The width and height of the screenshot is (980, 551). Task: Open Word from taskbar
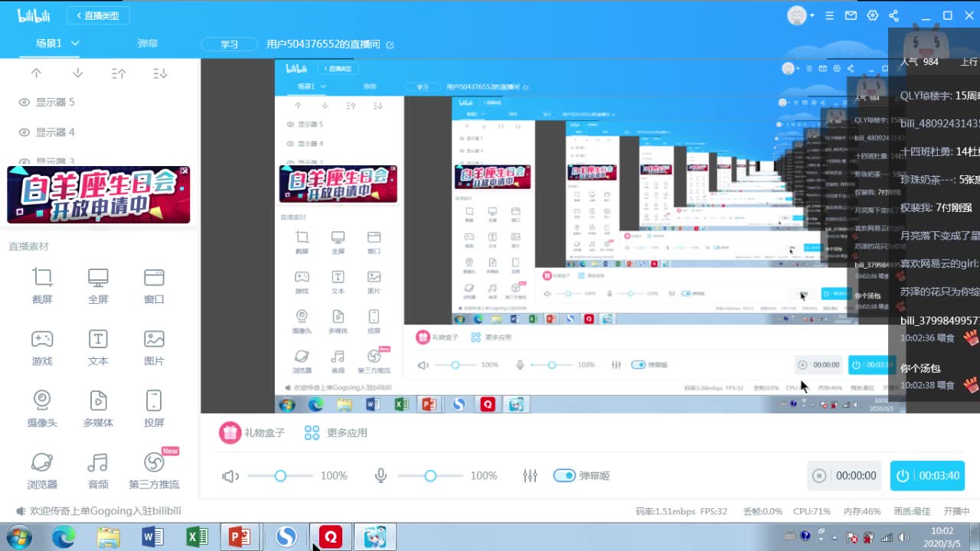153,537
